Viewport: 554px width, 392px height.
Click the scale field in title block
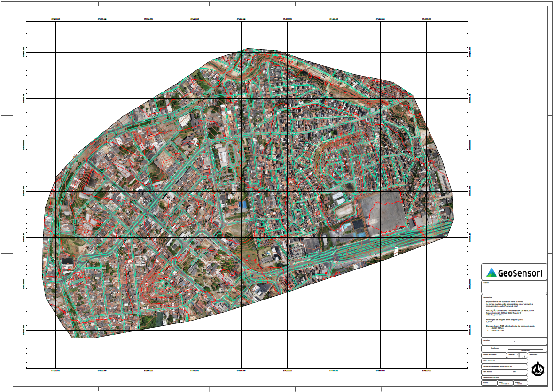[519, 384]
